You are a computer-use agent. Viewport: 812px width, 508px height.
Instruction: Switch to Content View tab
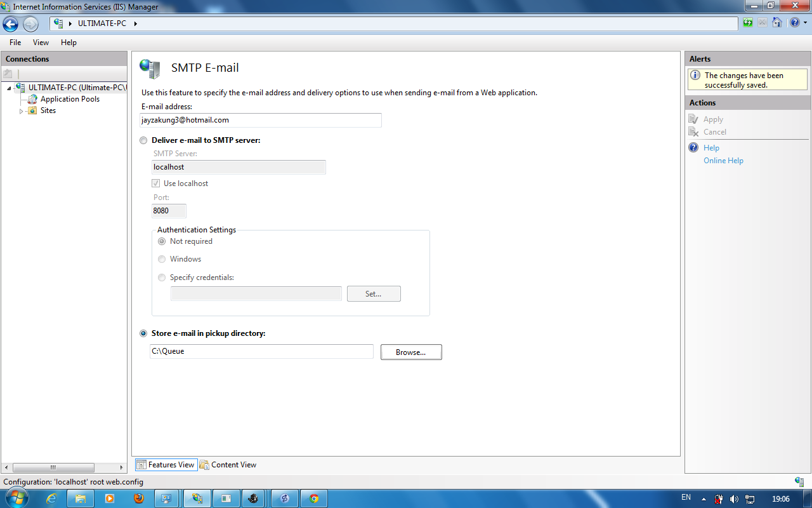(228, 465)
